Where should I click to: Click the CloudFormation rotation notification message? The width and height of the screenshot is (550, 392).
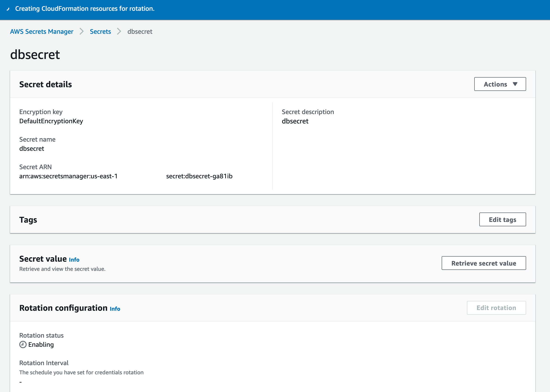(x=85, y=9)
